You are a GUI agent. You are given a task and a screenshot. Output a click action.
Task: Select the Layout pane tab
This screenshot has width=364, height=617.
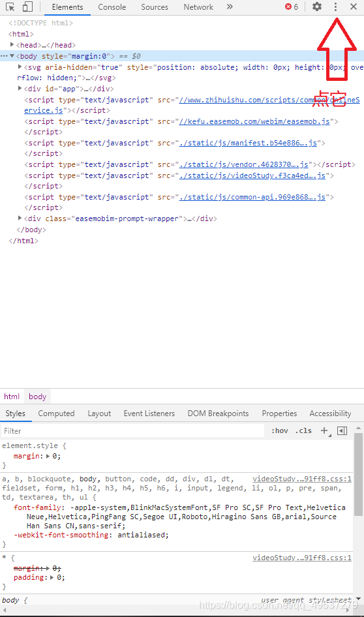click(x=99, y=414)
